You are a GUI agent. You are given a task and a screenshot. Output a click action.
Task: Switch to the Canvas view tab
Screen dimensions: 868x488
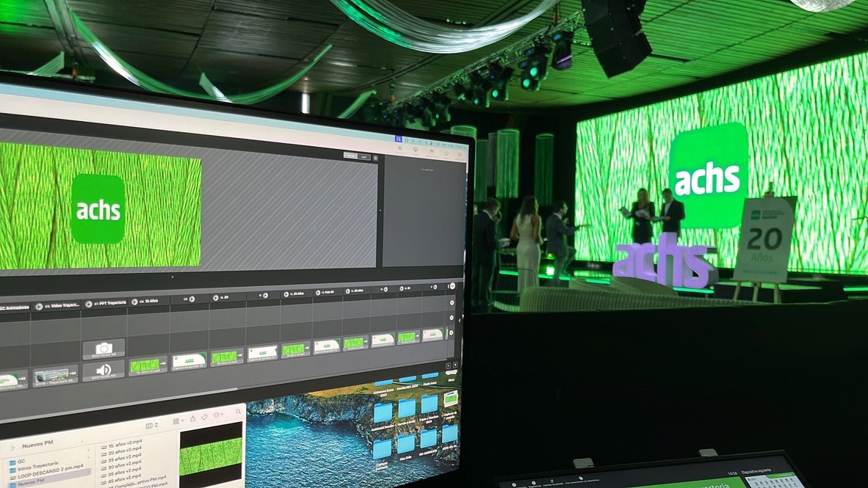[350, 156]
